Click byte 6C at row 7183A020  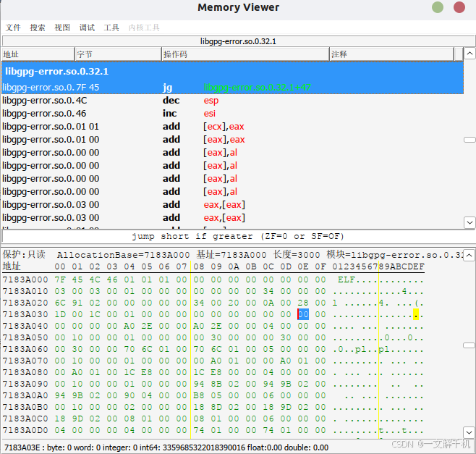(x=60, y=303)
